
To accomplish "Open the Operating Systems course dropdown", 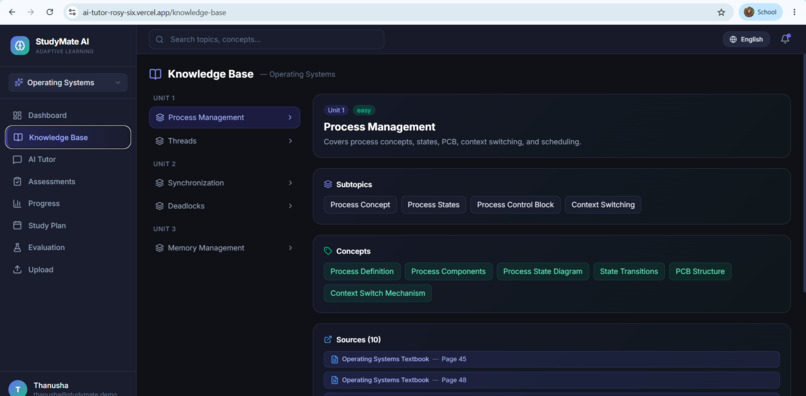I will pyautogui.click(x=68, y=82).
